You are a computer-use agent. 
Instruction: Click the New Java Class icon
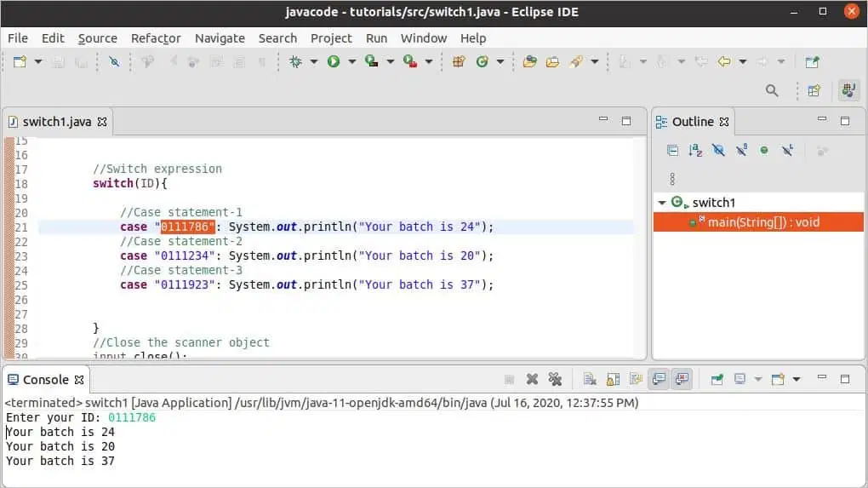coord(483,61)
